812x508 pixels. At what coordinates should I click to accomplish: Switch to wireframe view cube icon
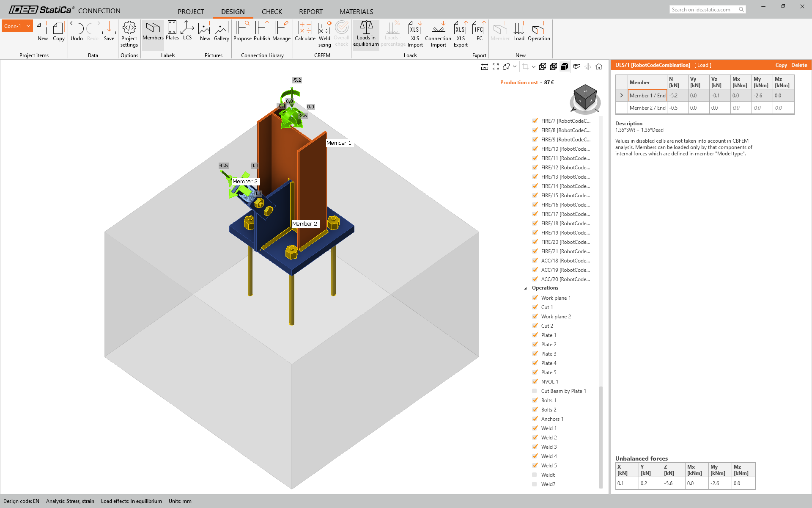pyautogui.click(x=543, y=66)
